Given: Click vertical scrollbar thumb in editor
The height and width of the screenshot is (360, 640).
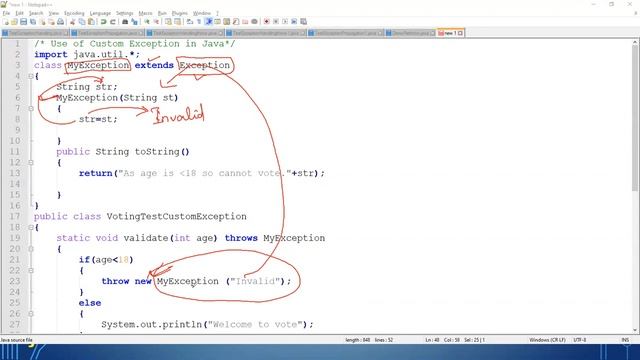Looking at the screenshot, I should pos(635,118).
